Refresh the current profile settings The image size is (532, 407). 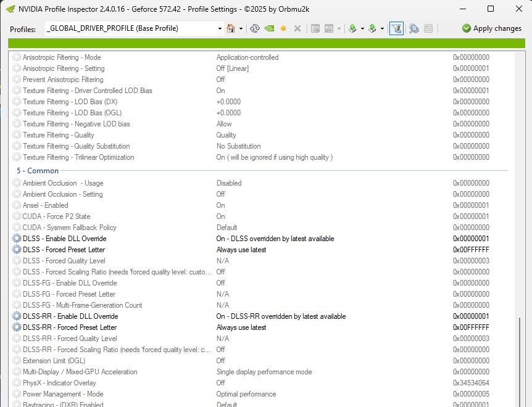[255, 28]
